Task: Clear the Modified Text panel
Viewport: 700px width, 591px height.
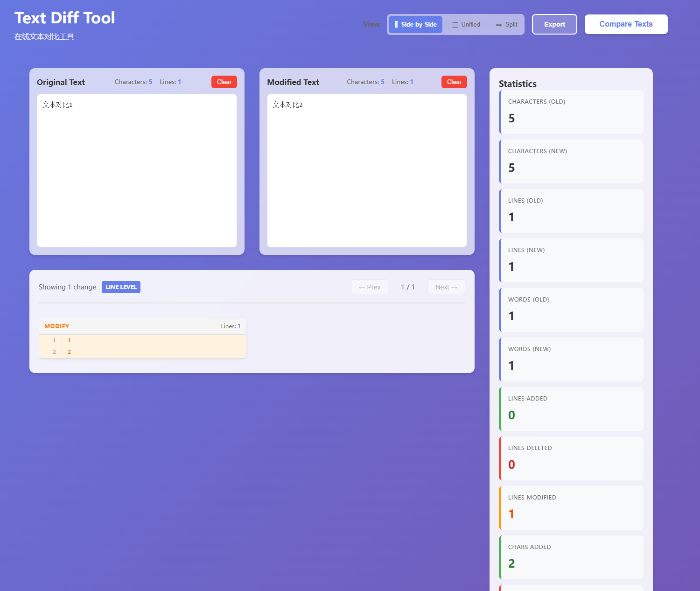Action: [x=454, y=82]
